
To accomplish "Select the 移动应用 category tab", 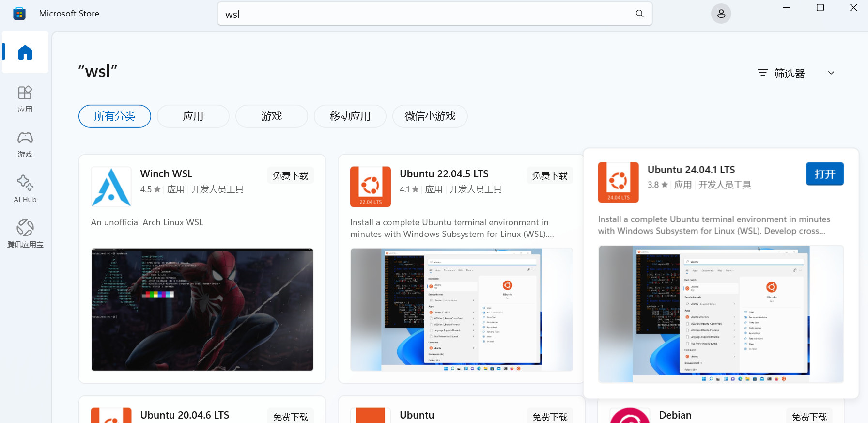I will 350,116.
